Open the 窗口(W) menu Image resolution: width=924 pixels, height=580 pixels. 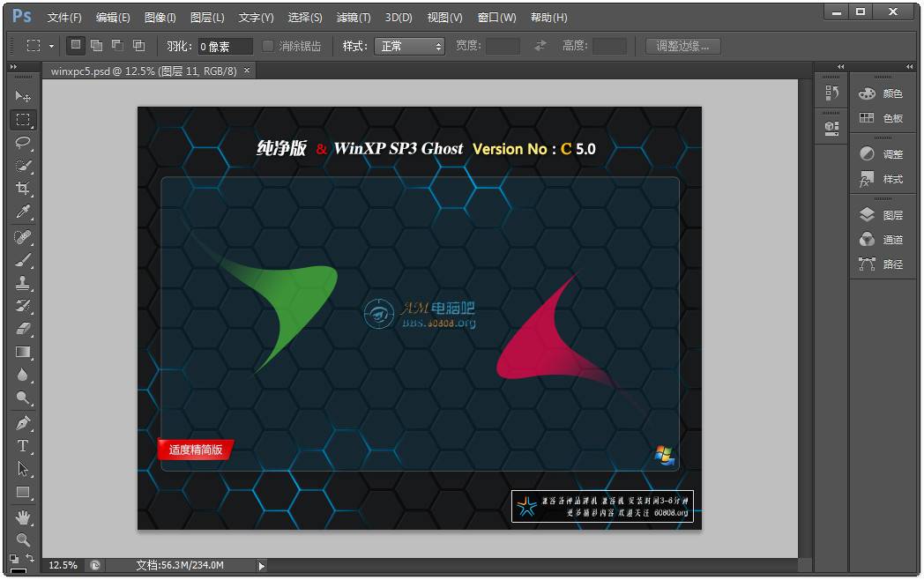[x=496, y=18]
